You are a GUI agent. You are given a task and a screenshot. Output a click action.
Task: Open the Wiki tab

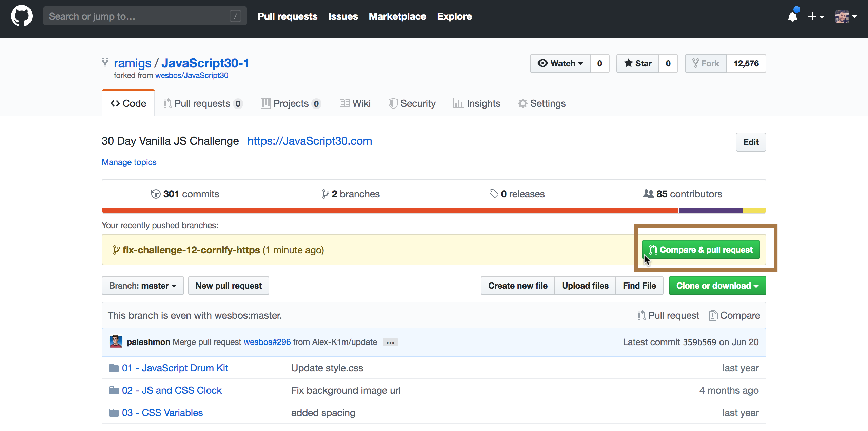(355, 103)
